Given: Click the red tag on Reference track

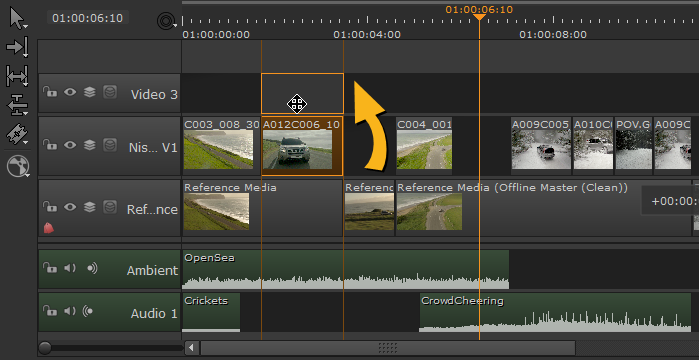Looking at the screenshot, I should click(49, 228).
